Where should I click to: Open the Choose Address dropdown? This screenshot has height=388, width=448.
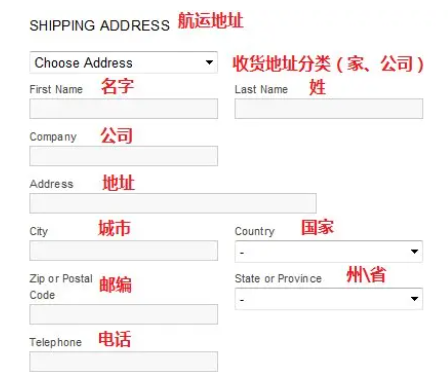(124, 62)
